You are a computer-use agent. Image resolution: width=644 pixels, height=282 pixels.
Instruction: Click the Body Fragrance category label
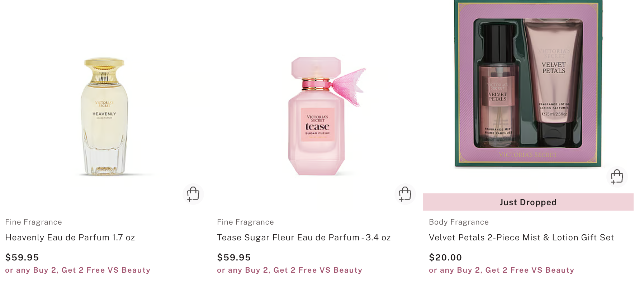pos(459,222)
